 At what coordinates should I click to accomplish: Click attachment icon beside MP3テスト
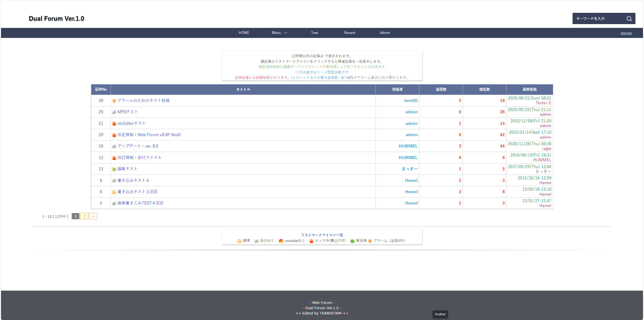114,112
